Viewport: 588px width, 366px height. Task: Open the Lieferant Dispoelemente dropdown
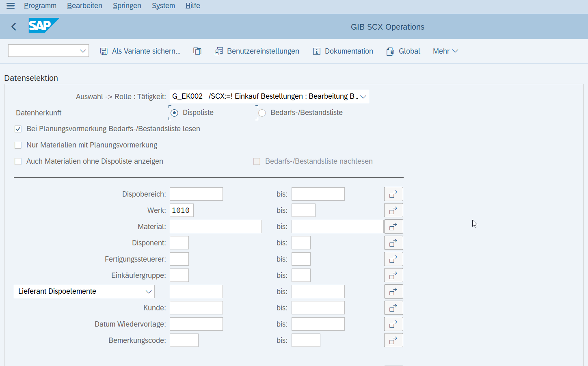tap(149, 292)
